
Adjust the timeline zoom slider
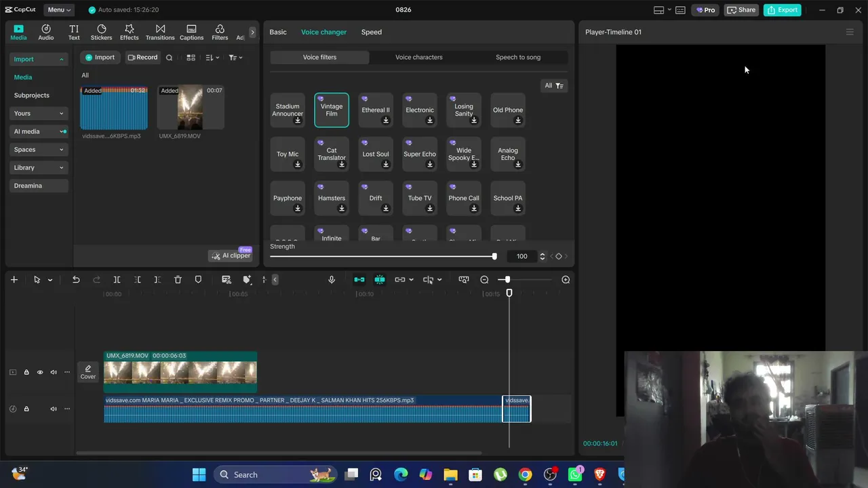pos(507,279)
